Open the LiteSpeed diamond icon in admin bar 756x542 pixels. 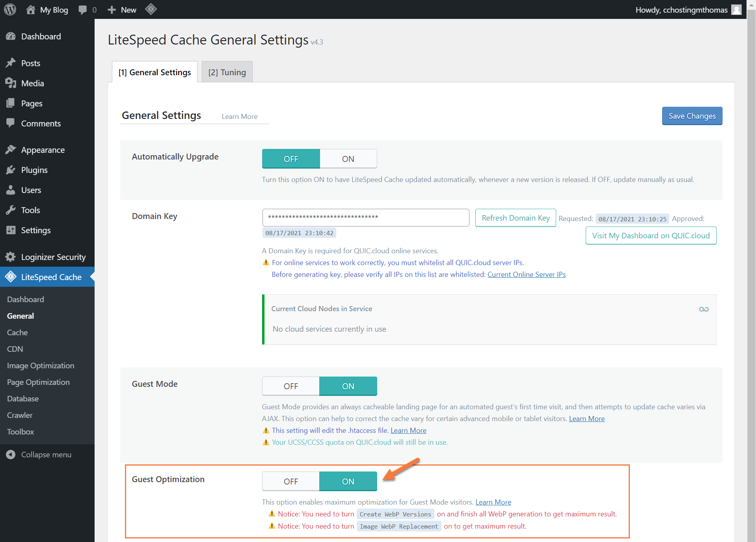point(151,9)
